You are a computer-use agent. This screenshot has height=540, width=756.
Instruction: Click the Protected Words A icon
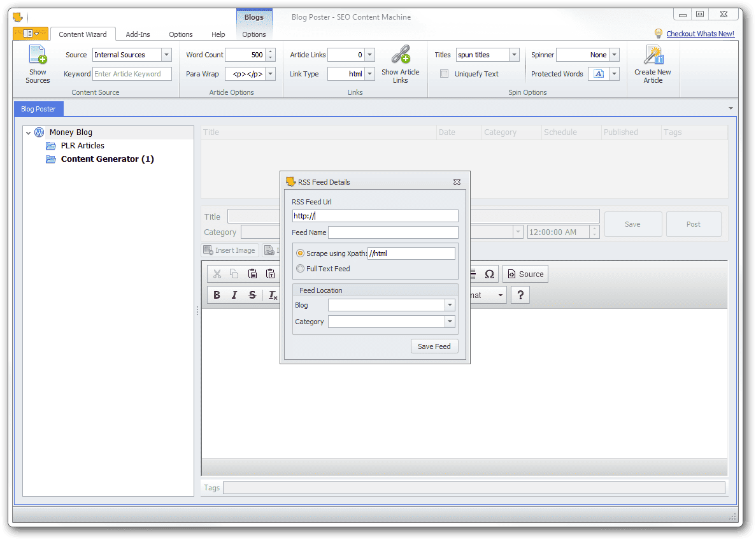coord(599,74)
